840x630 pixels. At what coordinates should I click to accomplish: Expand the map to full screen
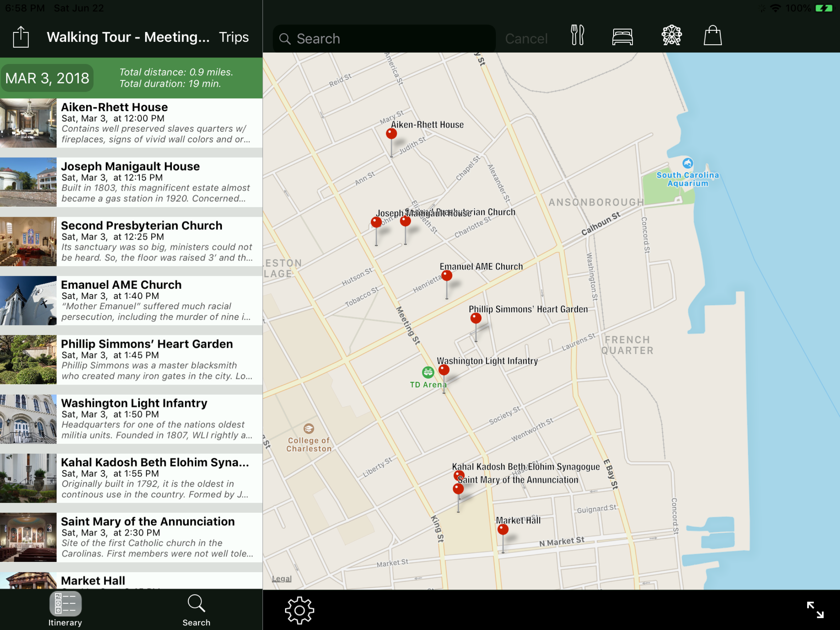pyautogui.click(x=815, y=610)
